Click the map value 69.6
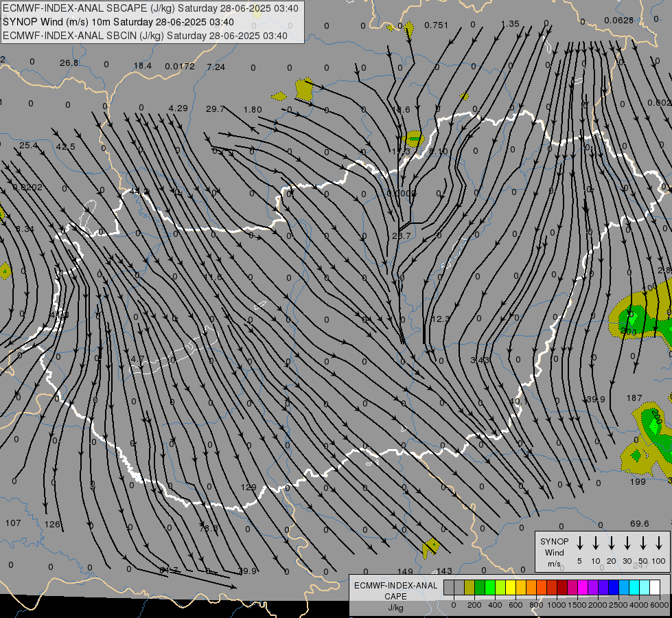The width and height of the screenshot is (672, 618). pyautogui.click(x=640, y=524)
